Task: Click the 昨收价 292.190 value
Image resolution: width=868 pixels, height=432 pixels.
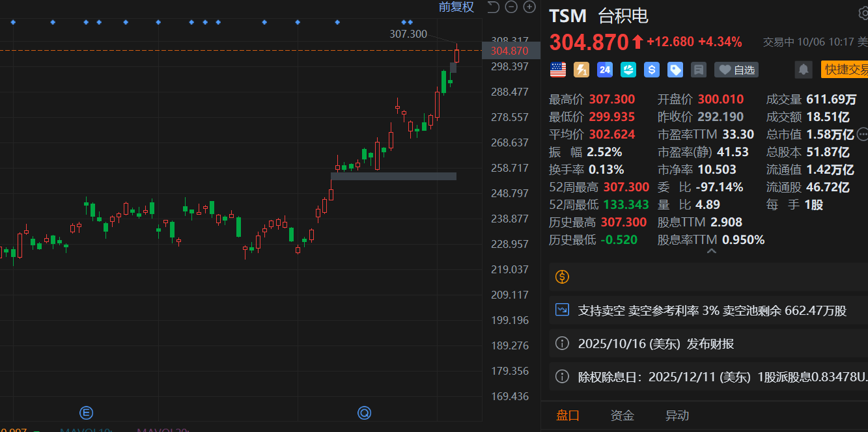Action: (x=721, y=117)
